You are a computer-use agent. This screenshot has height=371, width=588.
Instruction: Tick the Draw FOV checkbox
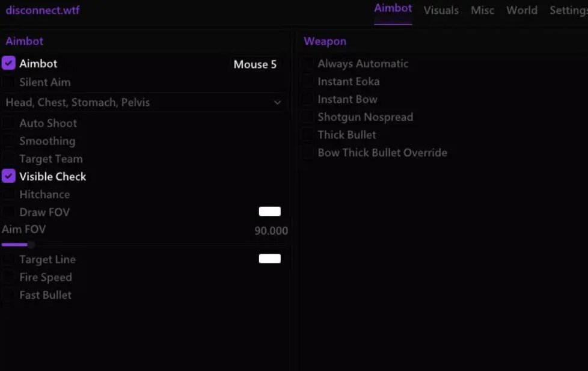(x=8, y=212)
